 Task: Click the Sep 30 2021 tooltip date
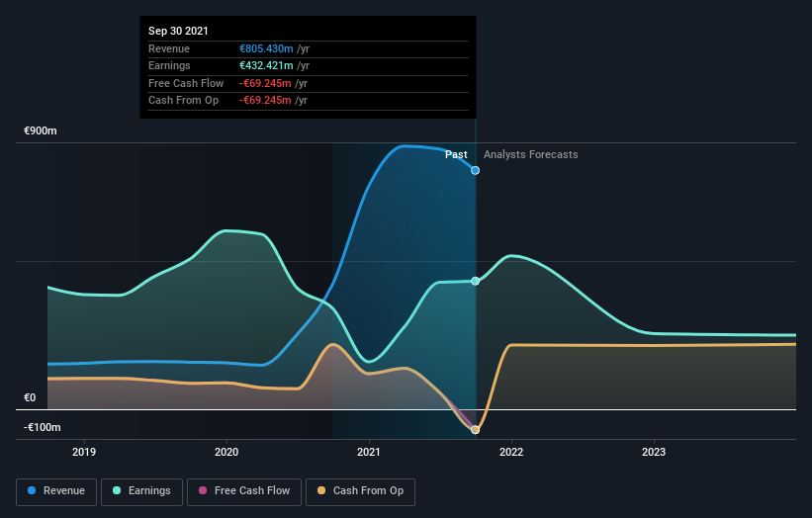click(178, 31)
